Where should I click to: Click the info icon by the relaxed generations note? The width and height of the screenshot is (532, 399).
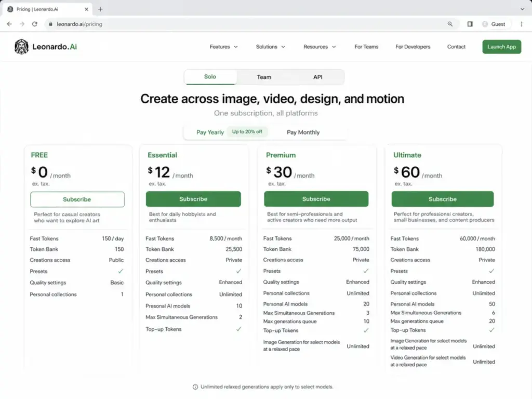[x=195, y=387]
